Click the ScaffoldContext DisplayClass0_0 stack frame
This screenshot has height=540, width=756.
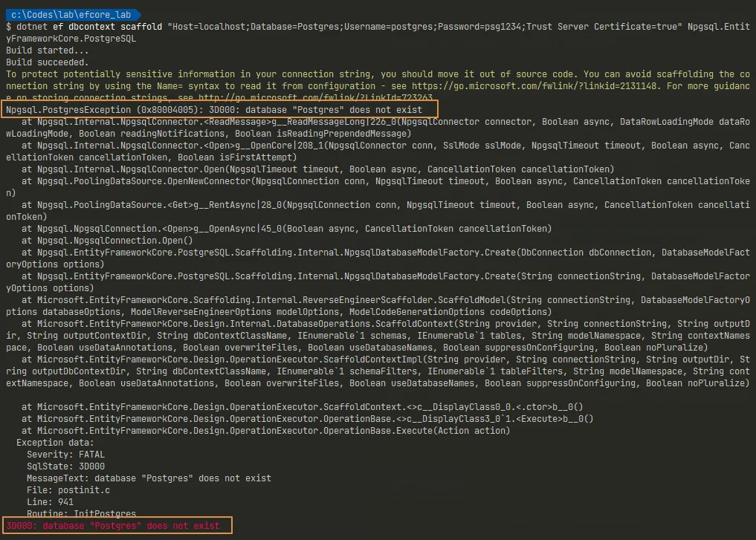pyautogui.click(x=297, y=407)
